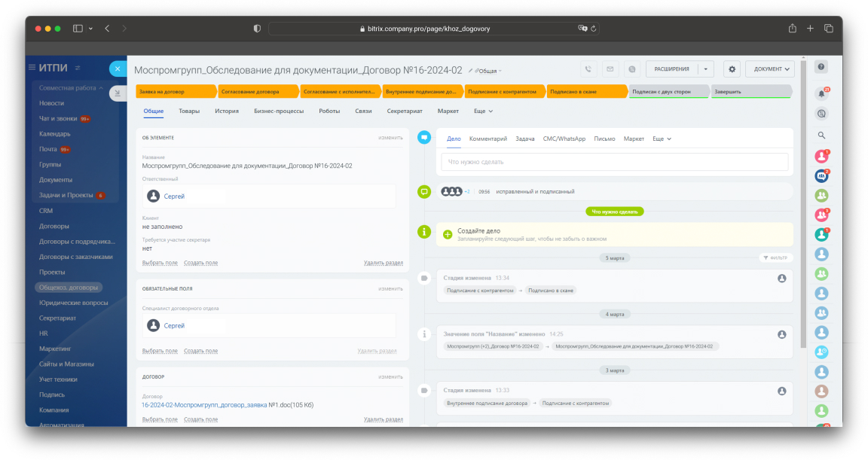Open Договоры с заказчиками sidebar item
Screen dimensions: 868x460
coord(76,257)
